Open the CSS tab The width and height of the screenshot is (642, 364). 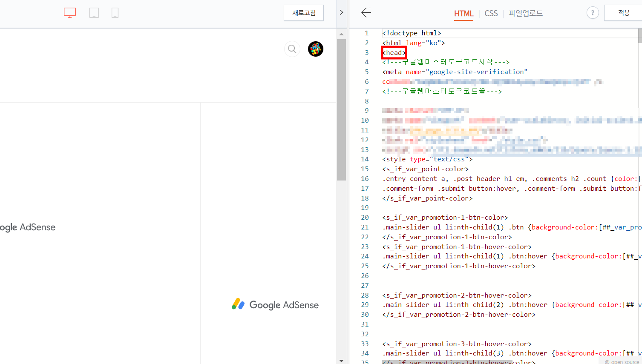pos(491,14)
